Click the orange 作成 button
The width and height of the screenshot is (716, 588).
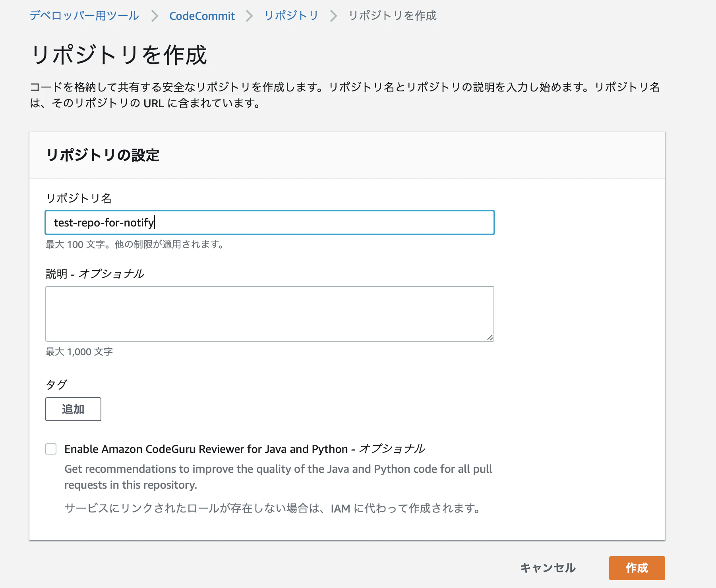[x=637, y=568]
